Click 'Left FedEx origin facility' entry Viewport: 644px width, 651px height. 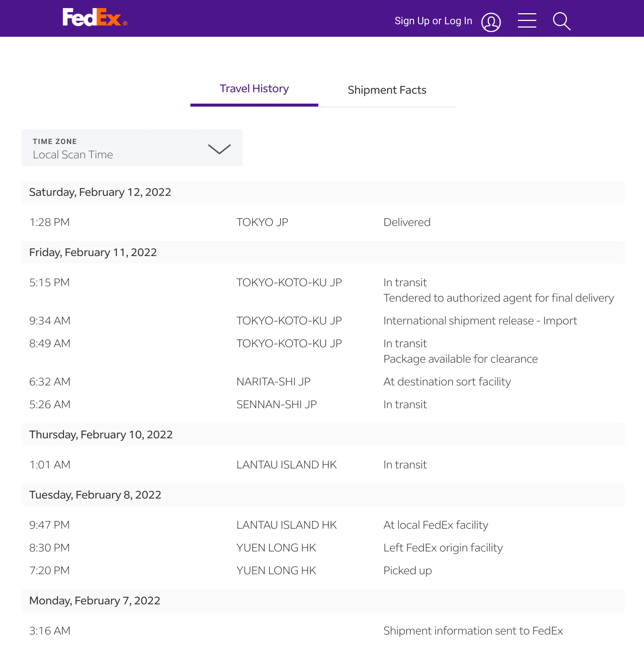coord(443,548)
